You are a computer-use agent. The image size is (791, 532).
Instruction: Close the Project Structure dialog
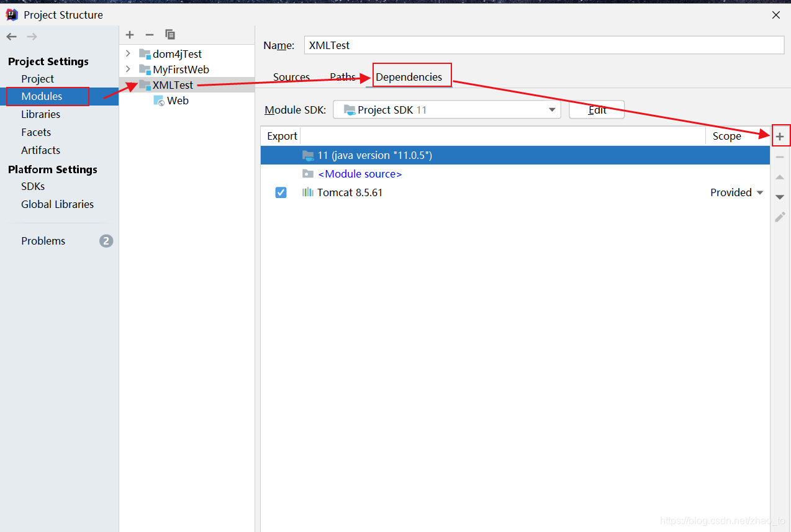point(776,15)
